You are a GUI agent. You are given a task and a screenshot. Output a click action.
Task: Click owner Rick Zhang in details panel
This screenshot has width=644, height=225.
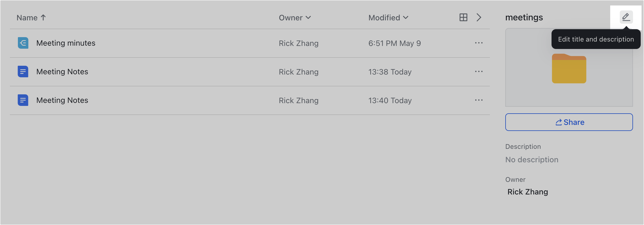[x=528, y=192]
